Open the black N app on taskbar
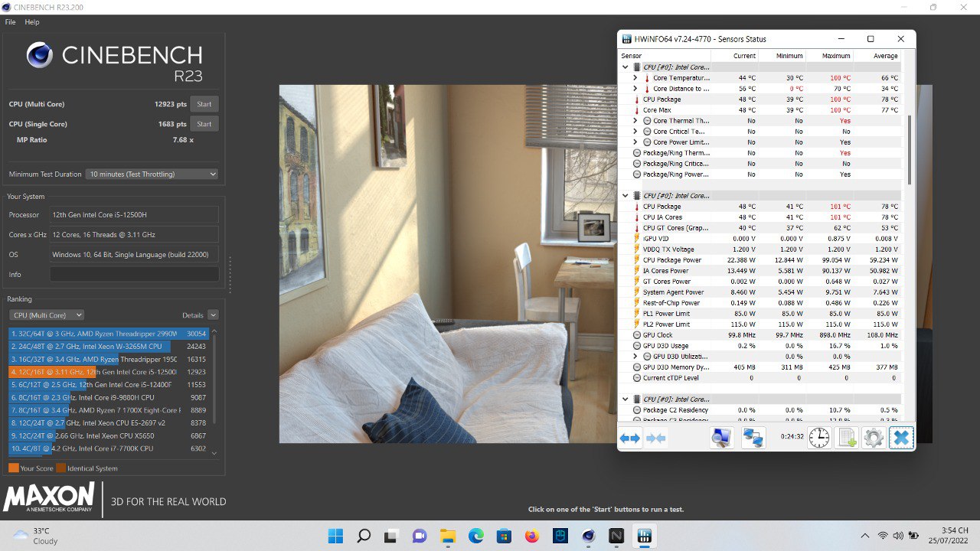This screenshot has width=980, height=551. [616, 536]
